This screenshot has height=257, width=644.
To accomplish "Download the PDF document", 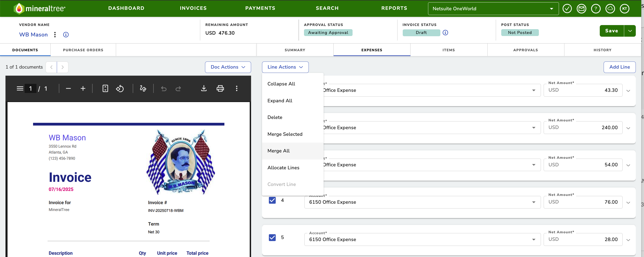I will 204,88.
